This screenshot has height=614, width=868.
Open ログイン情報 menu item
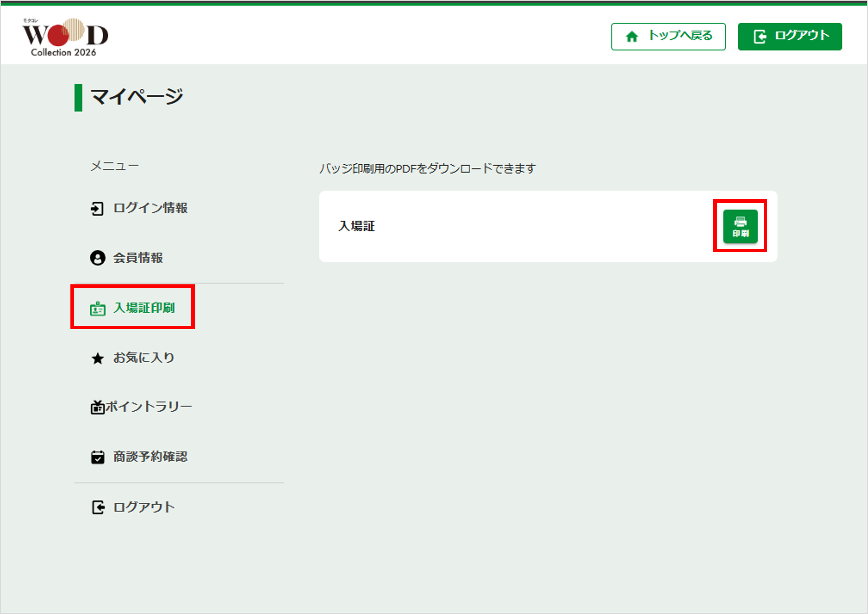point(150,208)
